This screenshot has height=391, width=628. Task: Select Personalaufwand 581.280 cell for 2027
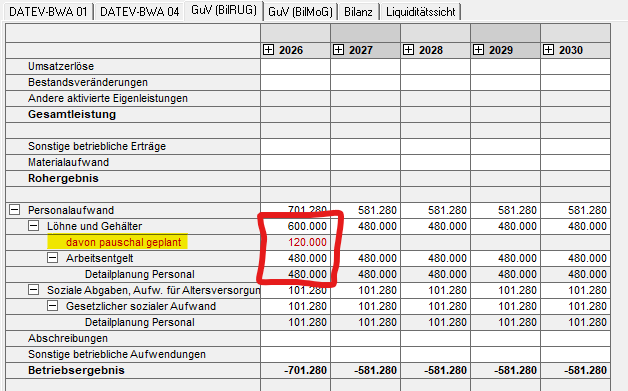[x=365, y=210]
